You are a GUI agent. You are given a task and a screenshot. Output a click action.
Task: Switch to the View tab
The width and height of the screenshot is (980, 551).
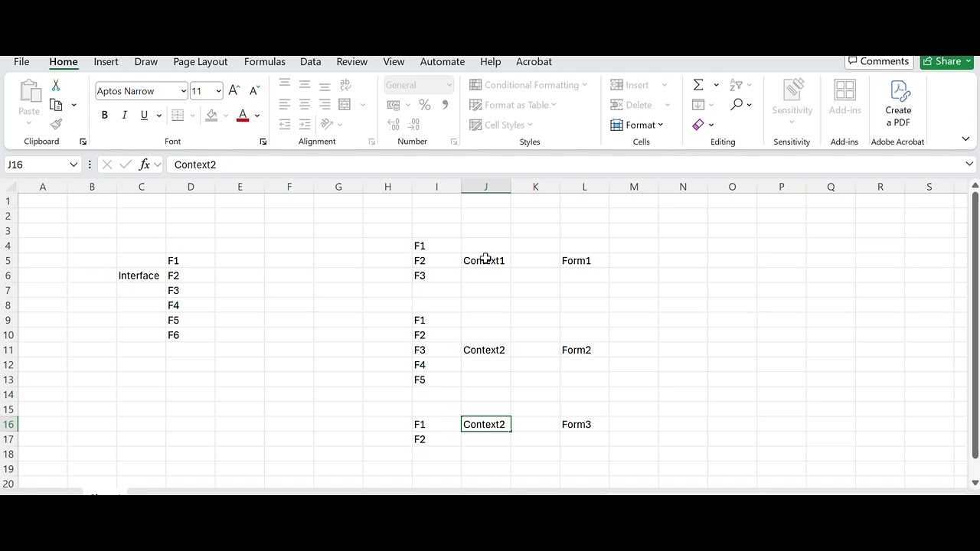(394, 61)
